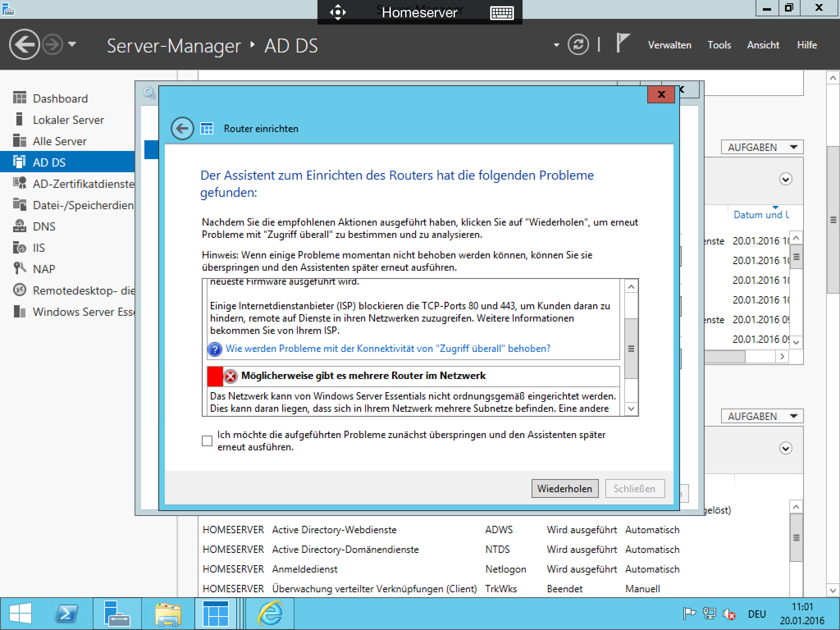The image size is (840, 630).
Task: Click the AD DS sidebar icon
Action: click(19, 162)
